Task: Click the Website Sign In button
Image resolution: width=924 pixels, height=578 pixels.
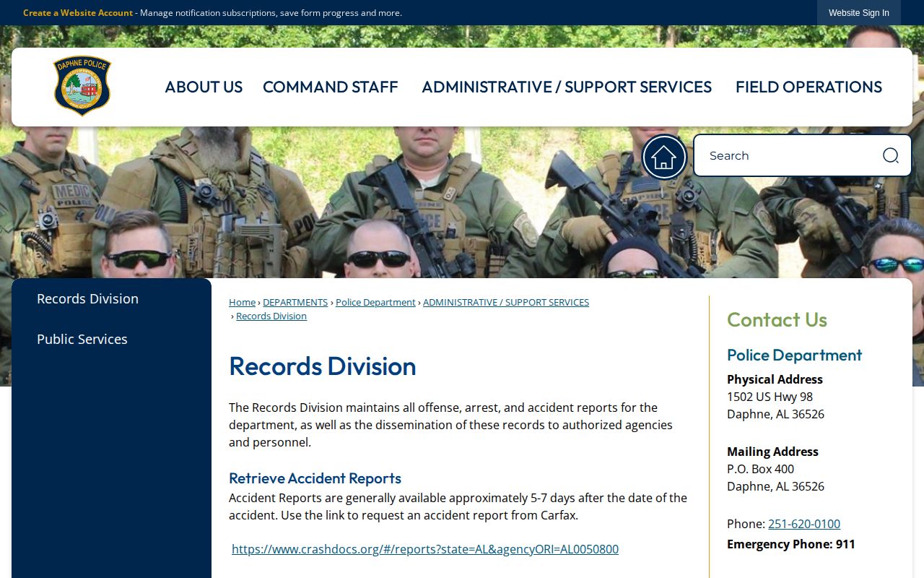Action: pos(859,13)
